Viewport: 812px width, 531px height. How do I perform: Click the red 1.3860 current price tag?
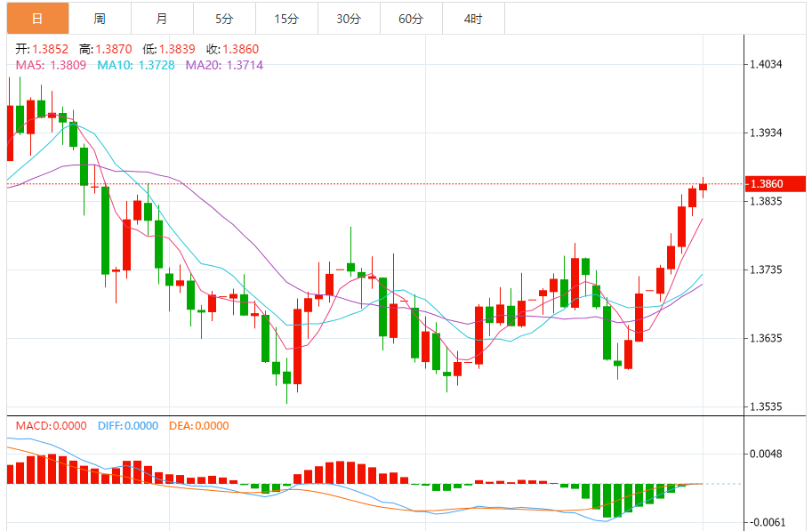[776, 184]
